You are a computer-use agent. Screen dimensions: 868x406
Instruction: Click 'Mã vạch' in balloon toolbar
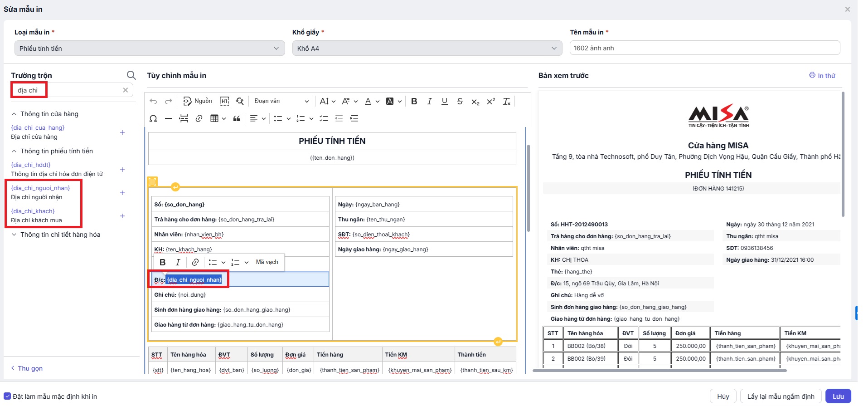point(267,262)
